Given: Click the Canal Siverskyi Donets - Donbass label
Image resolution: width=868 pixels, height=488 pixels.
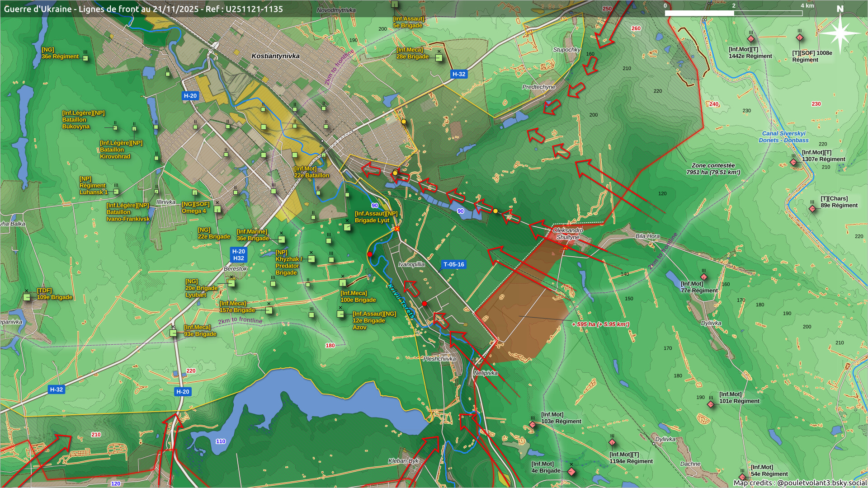Looking at the screenshot, I should pyautogui.click(x=783, y=137).
